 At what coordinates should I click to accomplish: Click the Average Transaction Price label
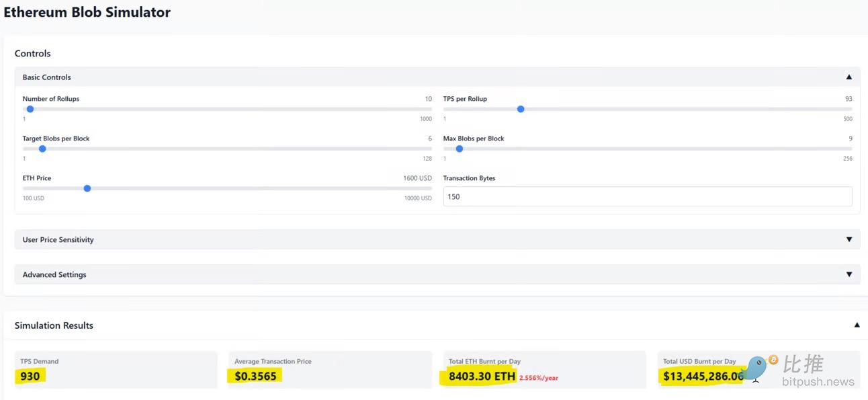coord(273,361)
